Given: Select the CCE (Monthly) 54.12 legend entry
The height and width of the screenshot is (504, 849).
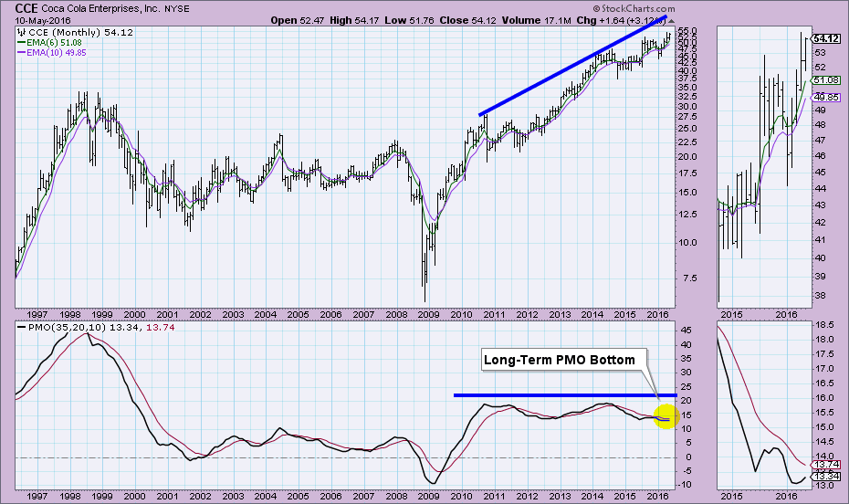Looking at the screenshot, I should (75, 33).
